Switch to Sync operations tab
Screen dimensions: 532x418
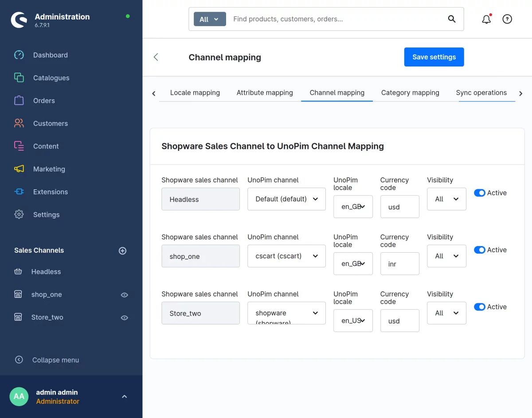(x=481, y=93)
